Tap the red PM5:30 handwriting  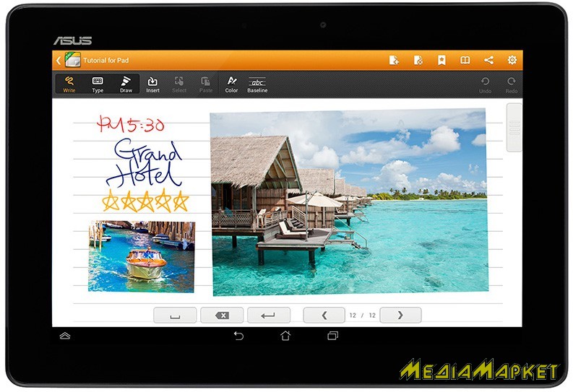tap(131, 124)
